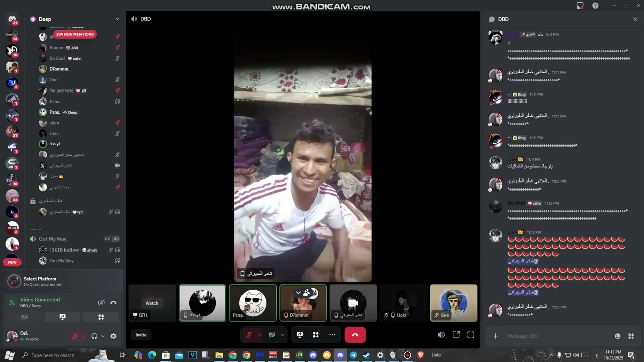The width and height of the screenshot is (644, 362).
Task: Open more options (three dots) in call bar
Action: (x=332, y=335)
